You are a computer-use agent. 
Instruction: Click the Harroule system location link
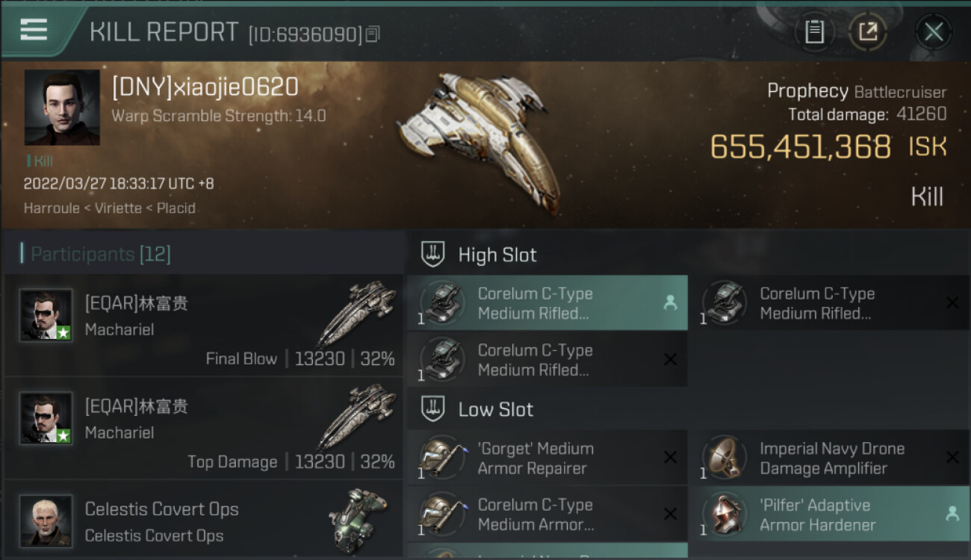click(52, 208)
